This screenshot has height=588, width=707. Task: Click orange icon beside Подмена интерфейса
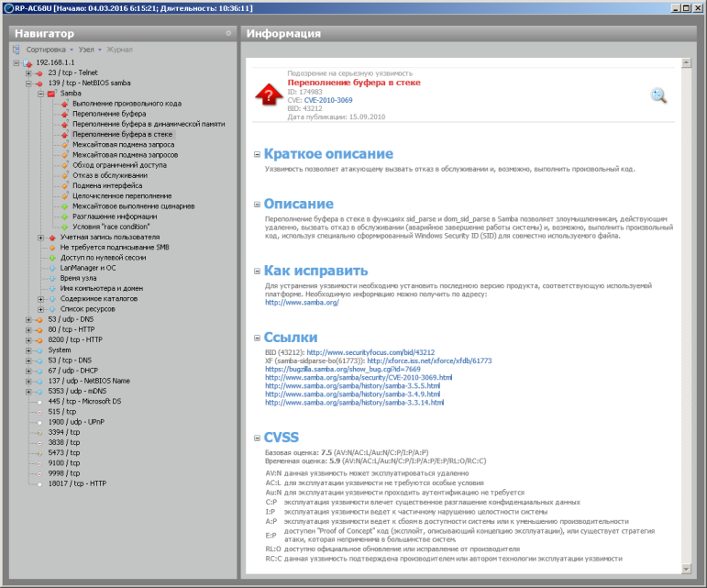coord(64,186)
